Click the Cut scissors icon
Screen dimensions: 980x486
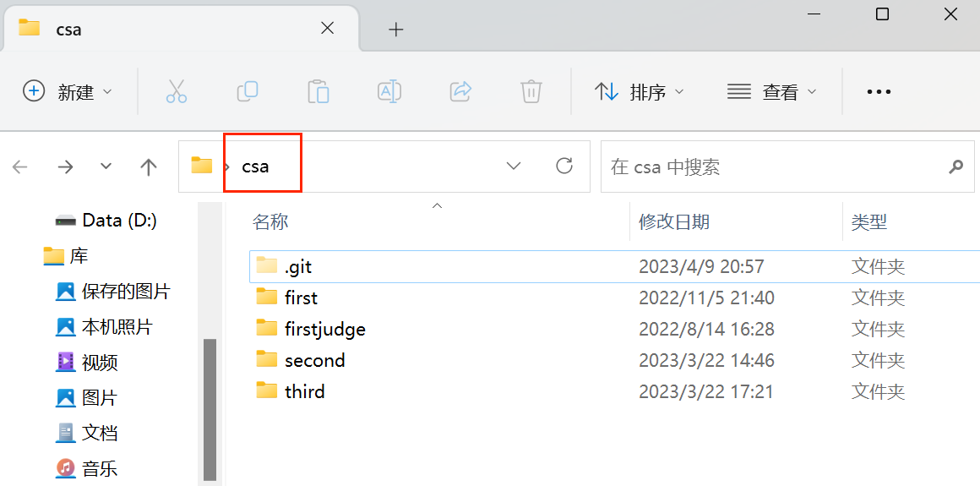click(176, 91)
